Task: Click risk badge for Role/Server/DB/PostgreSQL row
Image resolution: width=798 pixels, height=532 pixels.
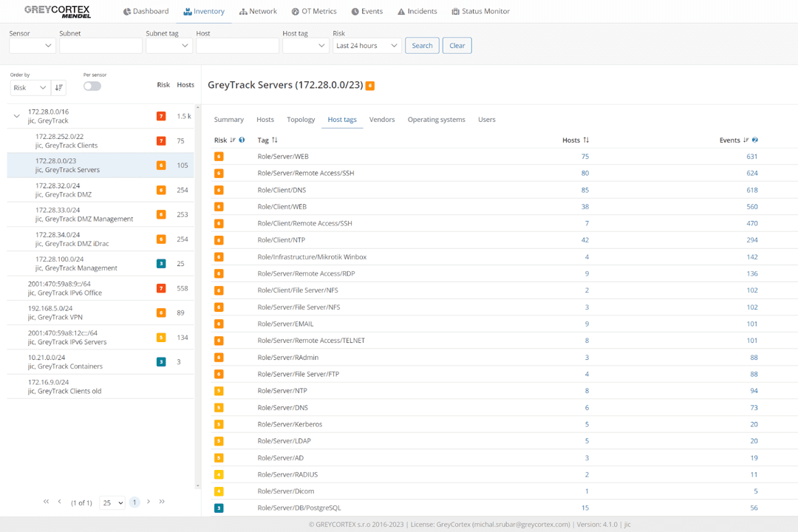Action: [219, 508]
